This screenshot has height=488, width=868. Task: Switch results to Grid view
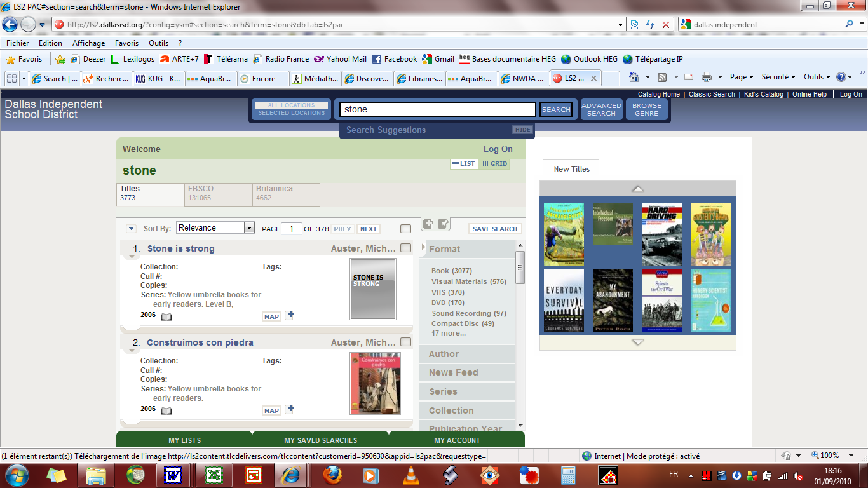[495, 164]
